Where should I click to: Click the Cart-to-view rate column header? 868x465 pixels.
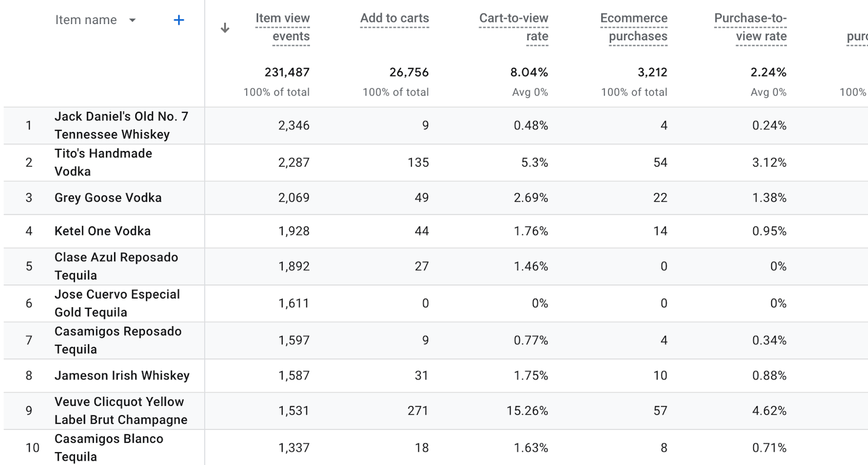tap(514, 27)
